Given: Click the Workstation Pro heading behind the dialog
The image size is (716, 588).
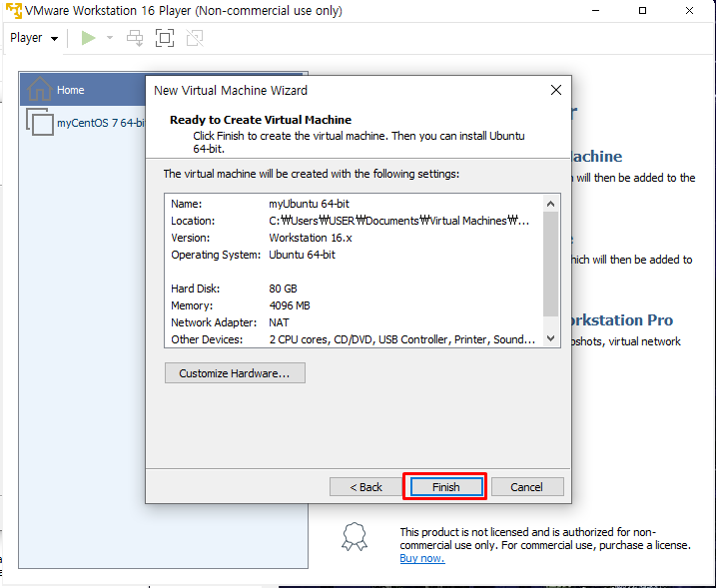Looking at the screenshot, I should click(622, 320).
